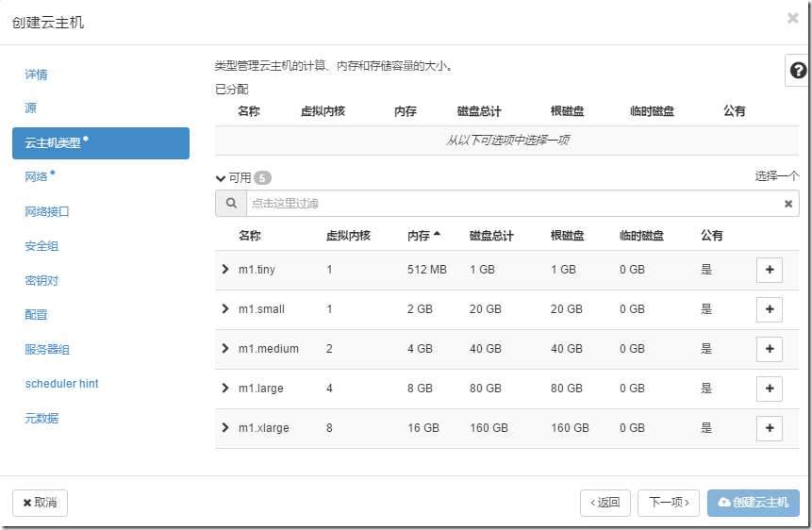The width and height of the screenshot is (812, 530).
Task: Click the 取消 button
Action: [x=40, y=503]
